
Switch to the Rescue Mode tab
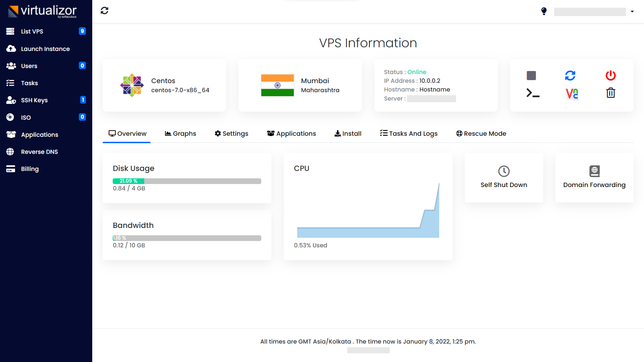pos(481,133)
